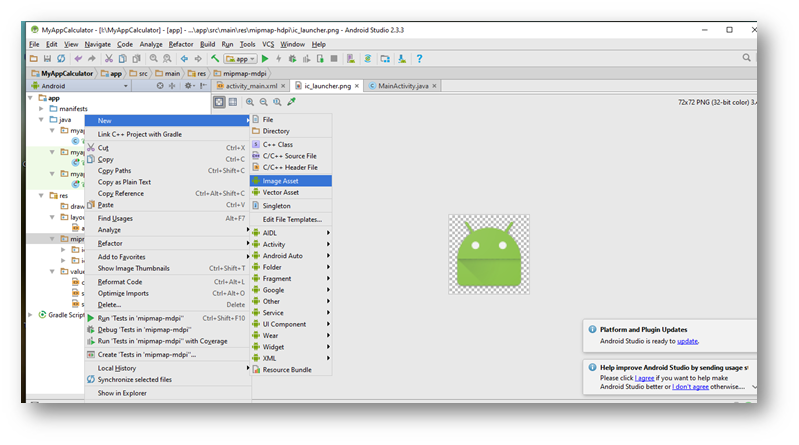Image resolution: width=799 pixels, height=445 pixels.
Task: Select Copy Paths in context menu
Action: point(168,171)
